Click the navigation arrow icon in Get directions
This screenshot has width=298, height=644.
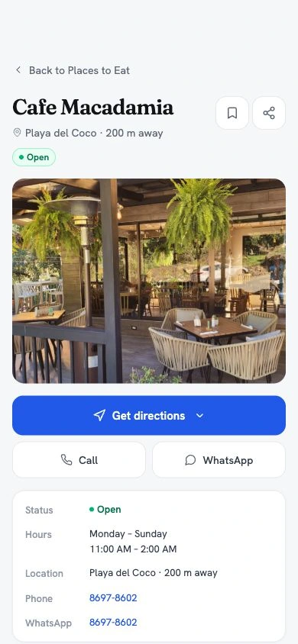[x=99, y=415]
